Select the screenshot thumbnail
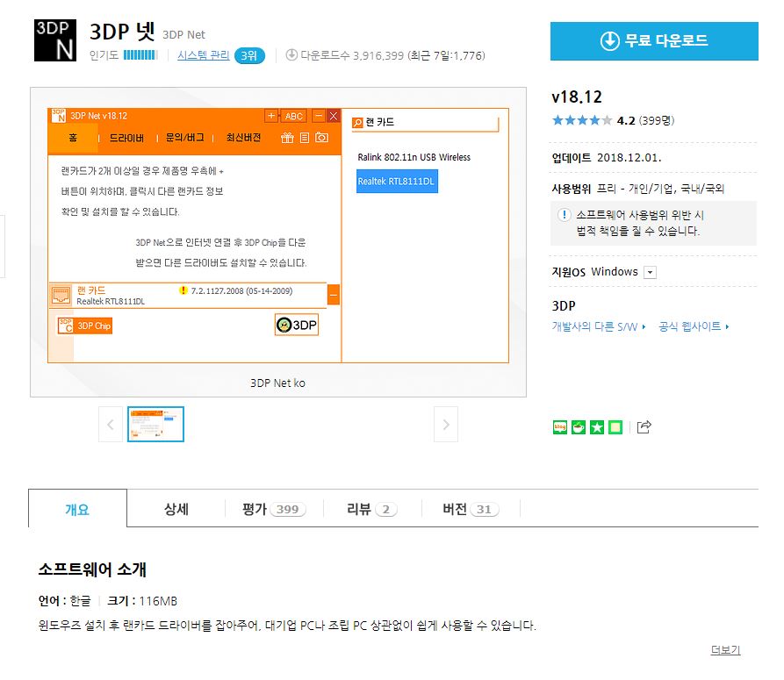Image resolution: width=784 pixels, height=680 pixels. tap(156, 424)
